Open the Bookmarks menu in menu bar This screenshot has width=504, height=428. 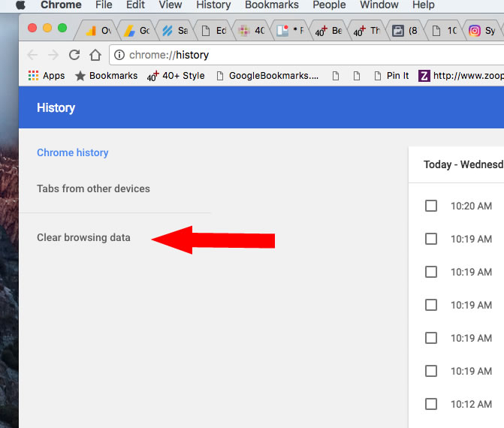pyautogui.click(x=272, y=5)
